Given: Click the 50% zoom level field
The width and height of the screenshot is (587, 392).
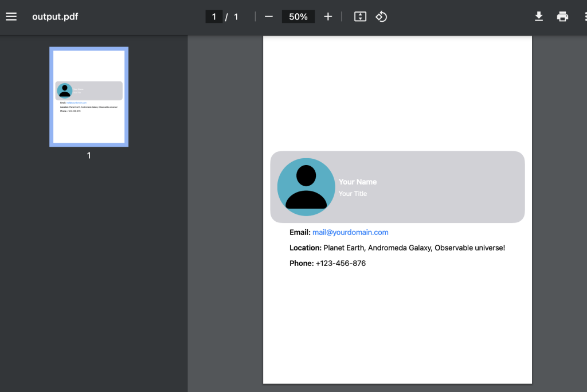Looking at the screenshot, I should pos(298,17).
